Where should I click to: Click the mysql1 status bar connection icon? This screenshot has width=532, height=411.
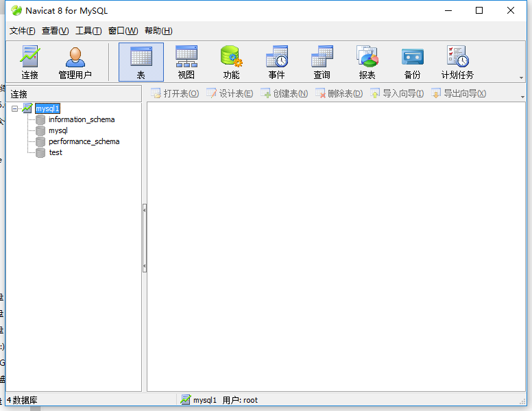point(185,400)
